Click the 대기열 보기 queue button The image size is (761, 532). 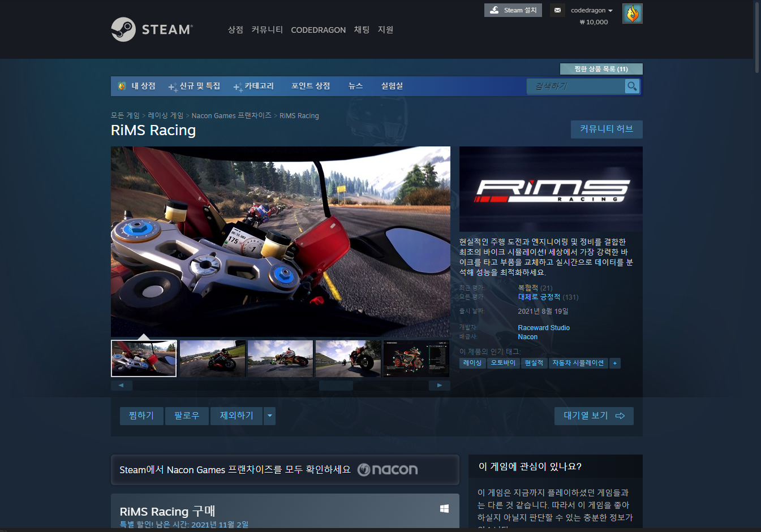coord(594,416)
